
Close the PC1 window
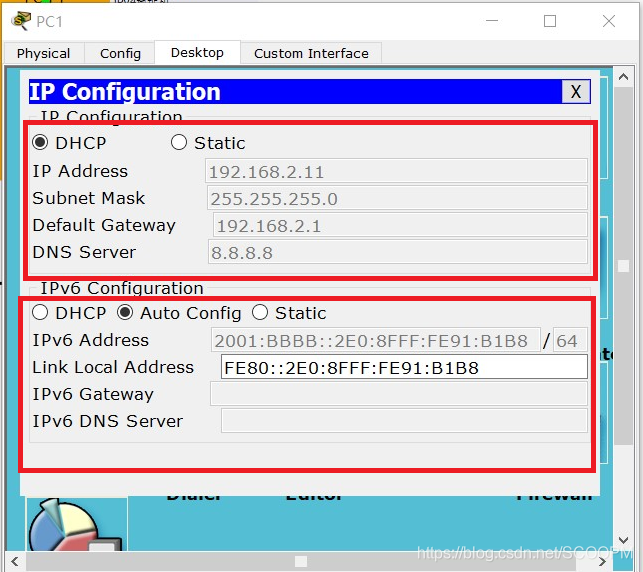click(x=609, y=21)
